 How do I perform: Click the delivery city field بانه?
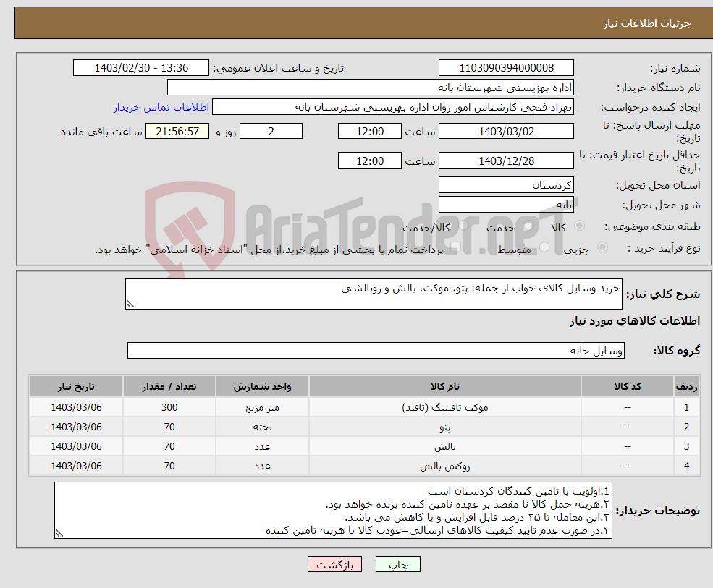[506, 205]
